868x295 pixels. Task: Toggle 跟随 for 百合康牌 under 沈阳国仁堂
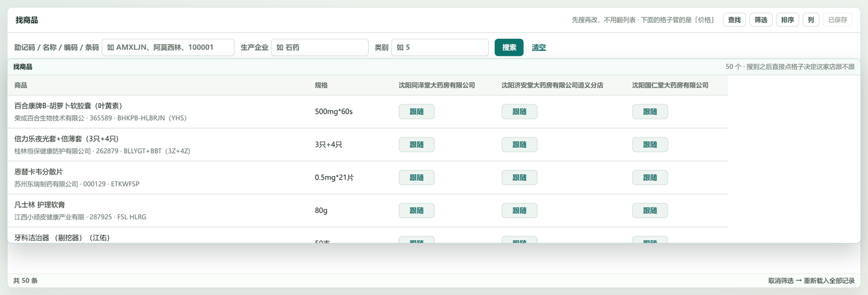coord(650,112)
